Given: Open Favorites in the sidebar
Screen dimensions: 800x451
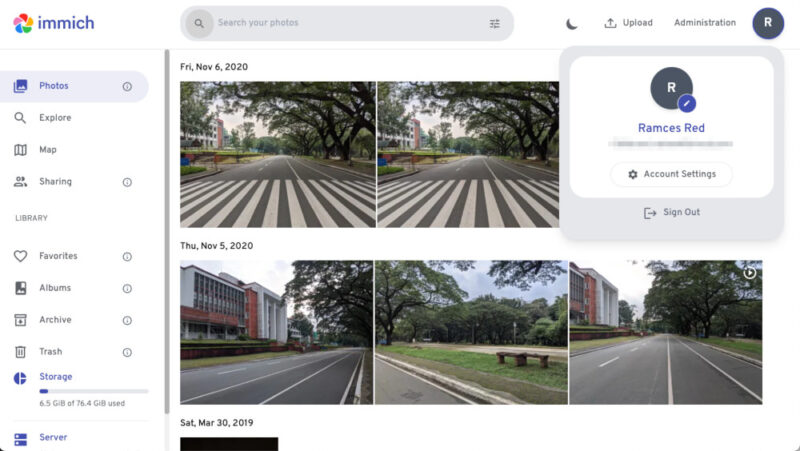Looking at the screenshot, I should coord(74,256).
